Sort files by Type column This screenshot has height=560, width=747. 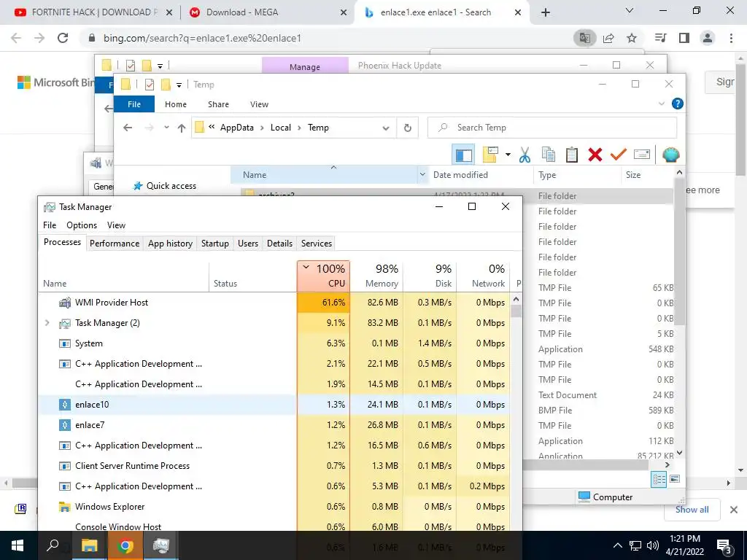point(547,175)
